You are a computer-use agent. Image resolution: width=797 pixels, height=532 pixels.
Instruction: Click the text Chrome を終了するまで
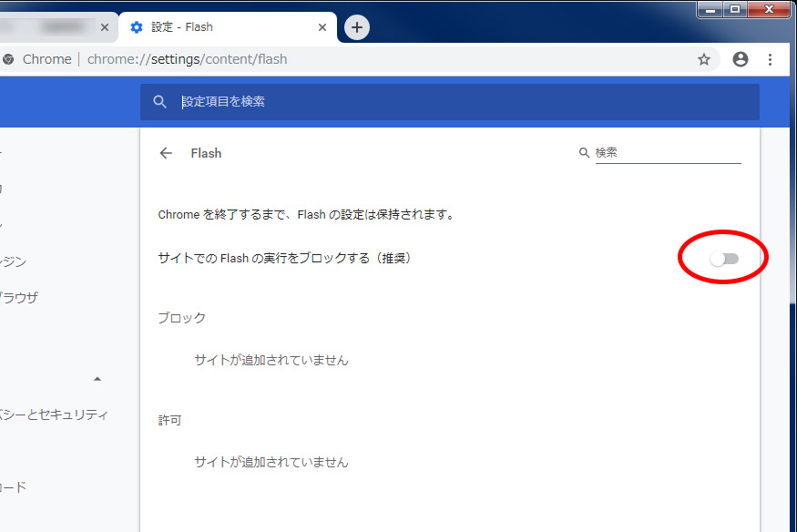[x=220, y=214]
